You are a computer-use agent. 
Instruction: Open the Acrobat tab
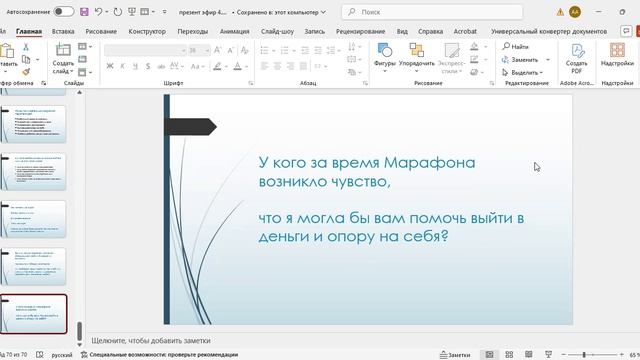[465, 31]
